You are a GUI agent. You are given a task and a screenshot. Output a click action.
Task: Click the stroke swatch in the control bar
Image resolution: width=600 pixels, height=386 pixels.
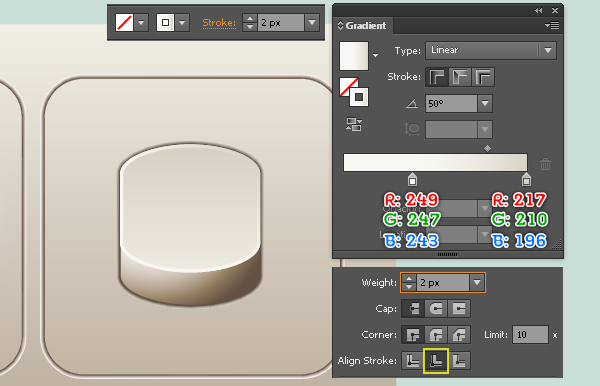[165, 23]
